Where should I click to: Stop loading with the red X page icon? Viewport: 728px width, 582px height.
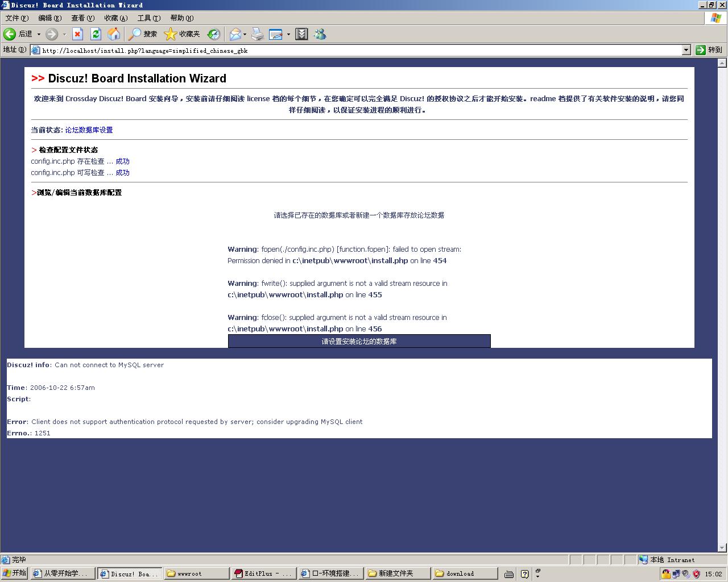pyautogui.click(x=78, y=34)
